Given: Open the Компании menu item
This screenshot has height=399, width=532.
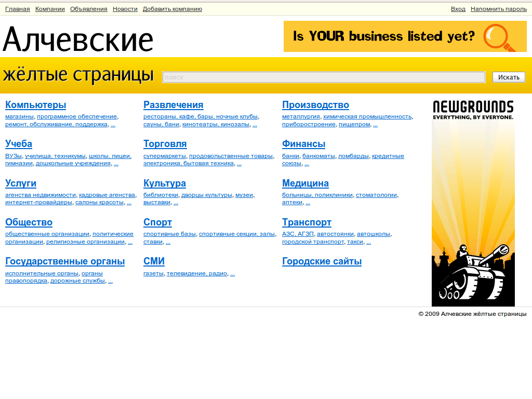Looking at the screenshot, I should (x=49, y=8).
